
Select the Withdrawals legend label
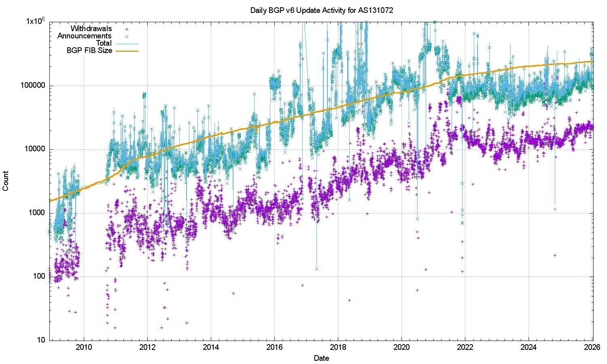91,29
